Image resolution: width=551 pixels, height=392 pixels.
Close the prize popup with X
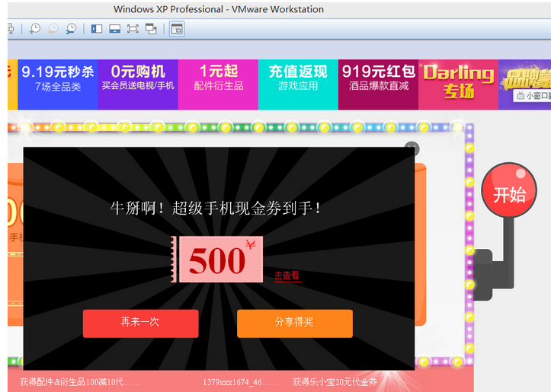412,148
